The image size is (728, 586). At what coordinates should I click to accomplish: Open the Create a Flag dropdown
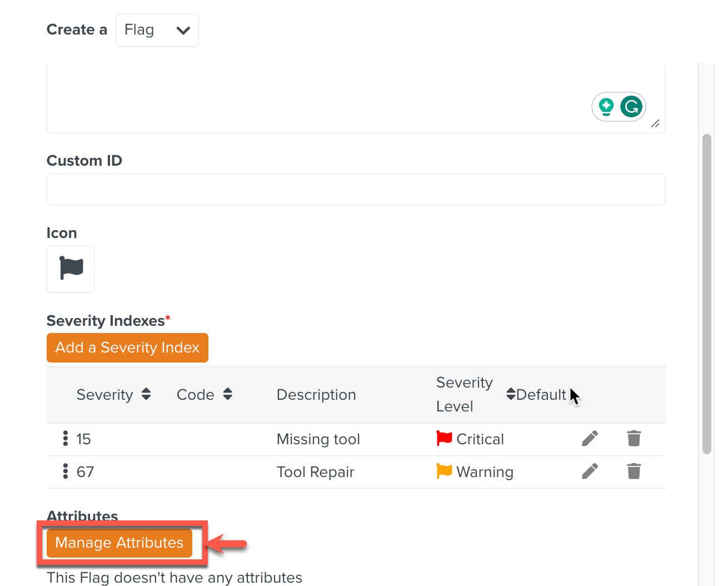tap(157, 30)
